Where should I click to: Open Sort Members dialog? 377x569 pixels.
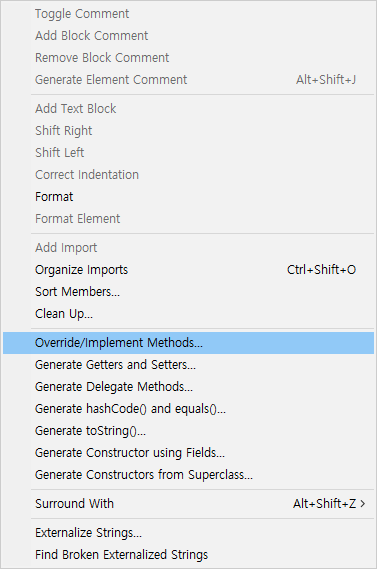click(x=188, y=292)
